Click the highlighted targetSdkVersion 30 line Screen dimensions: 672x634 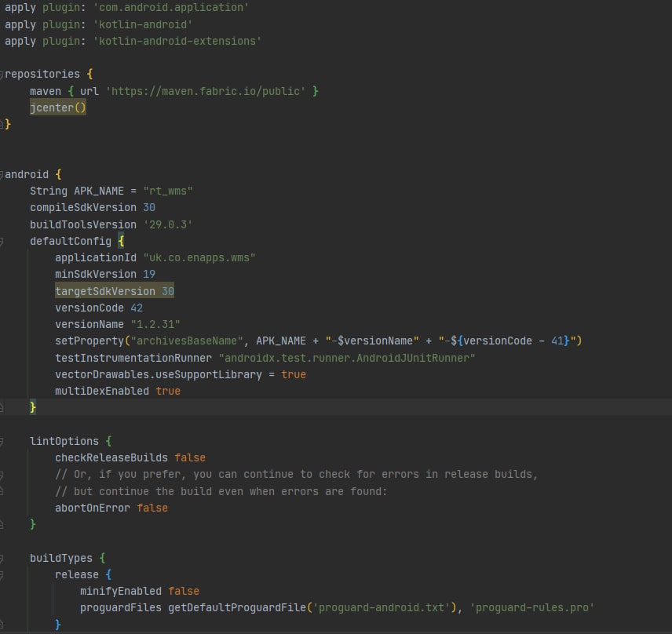pos(115,291)
